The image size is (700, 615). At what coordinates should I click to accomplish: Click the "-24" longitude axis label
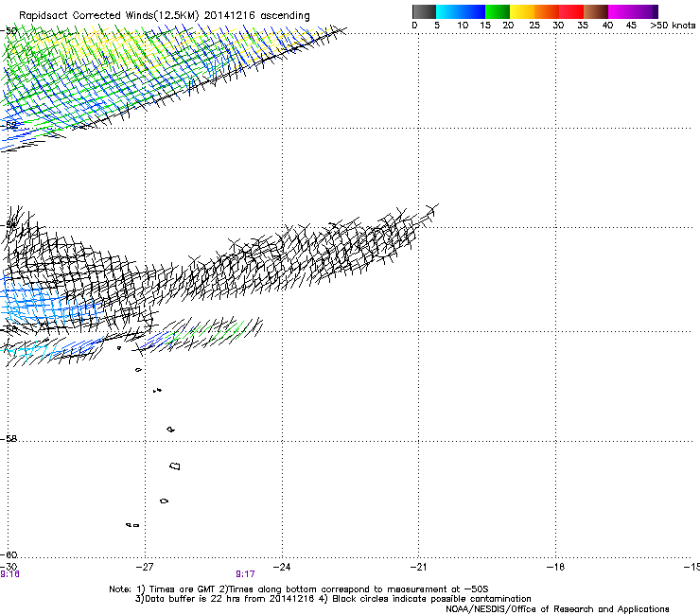(x=282, y=567)
